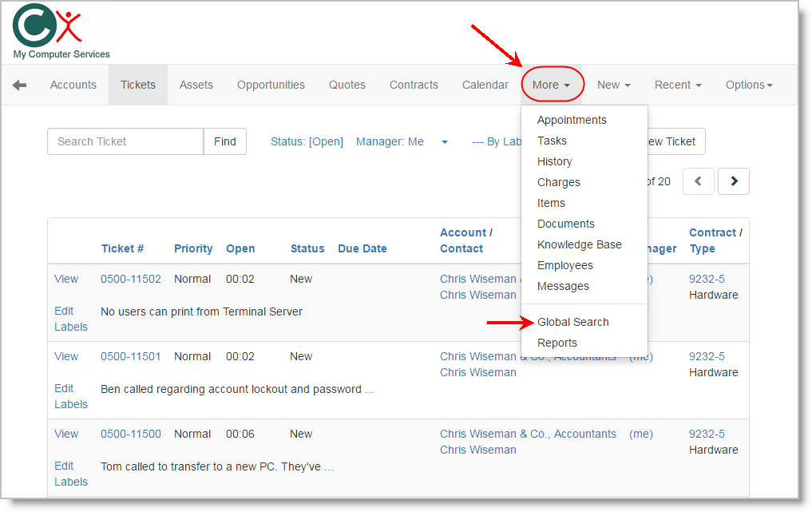The image size is (812, 512).
Task: Open the Recent dropdown
Action: click(x=678, y=85)
